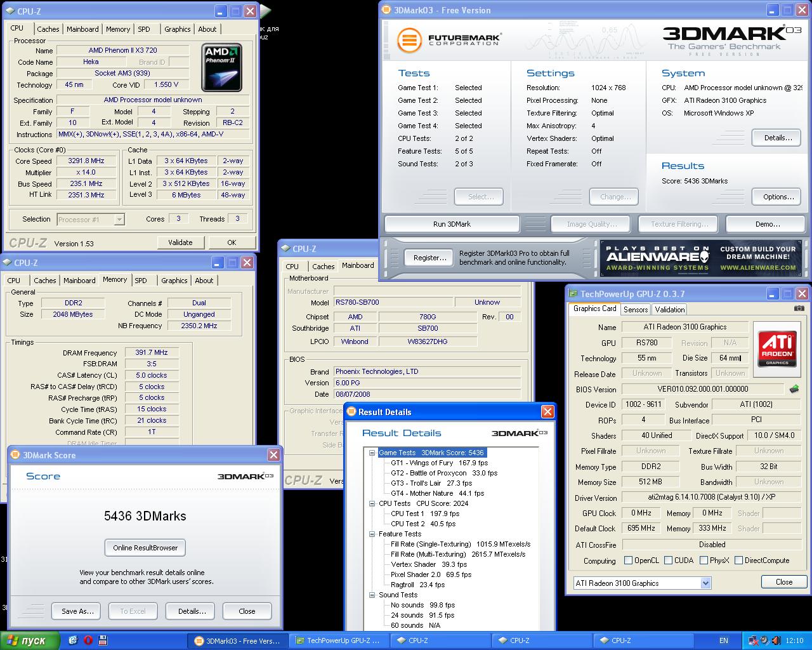Select Graphics tab in CPU-Z Memory window
812x650 pixels.
click(174, 281)
